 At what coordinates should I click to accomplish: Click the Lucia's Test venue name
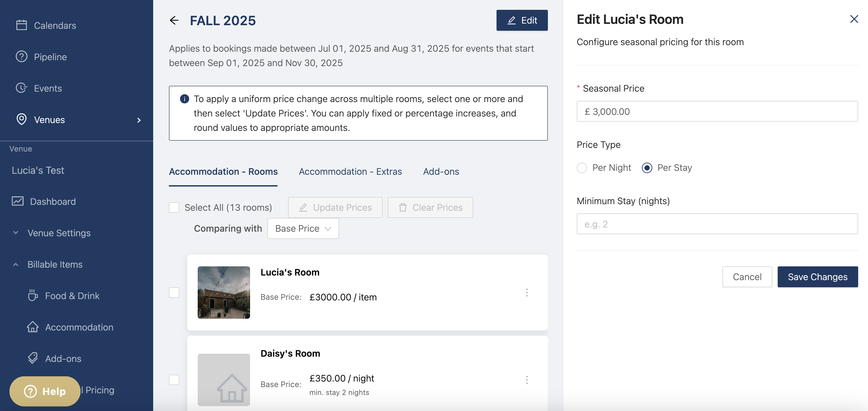click(x=38, y=170)
